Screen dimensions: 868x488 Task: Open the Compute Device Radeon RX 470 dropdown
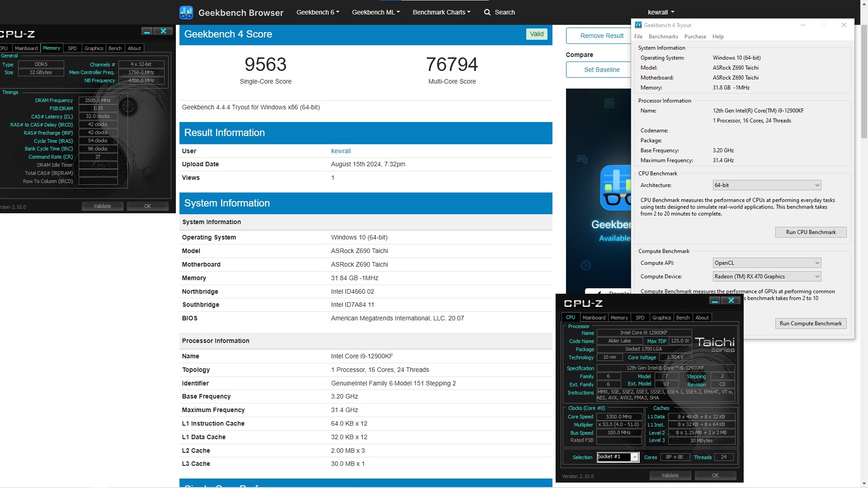click(x=767, y=277)
